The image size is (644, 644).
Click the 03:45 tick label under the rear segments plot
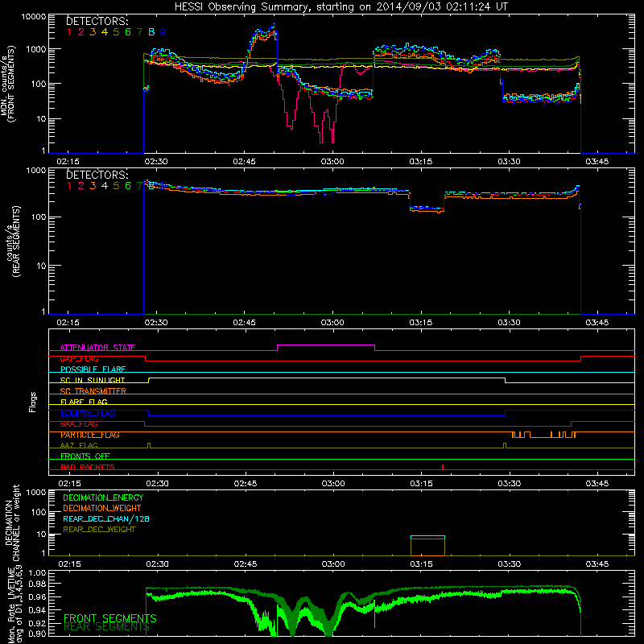(597, 323)
